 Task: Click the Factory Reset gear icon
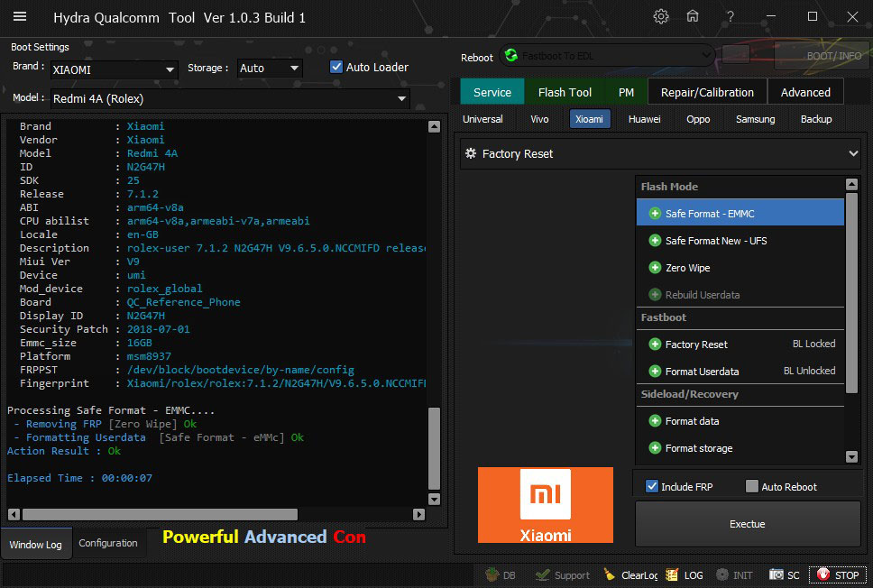(471, 153)
